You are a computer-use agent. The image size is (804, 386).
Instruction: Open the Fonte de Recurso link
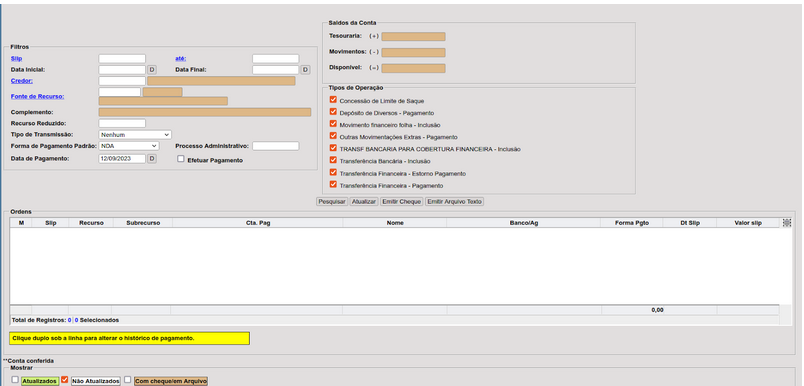(37, 96)
